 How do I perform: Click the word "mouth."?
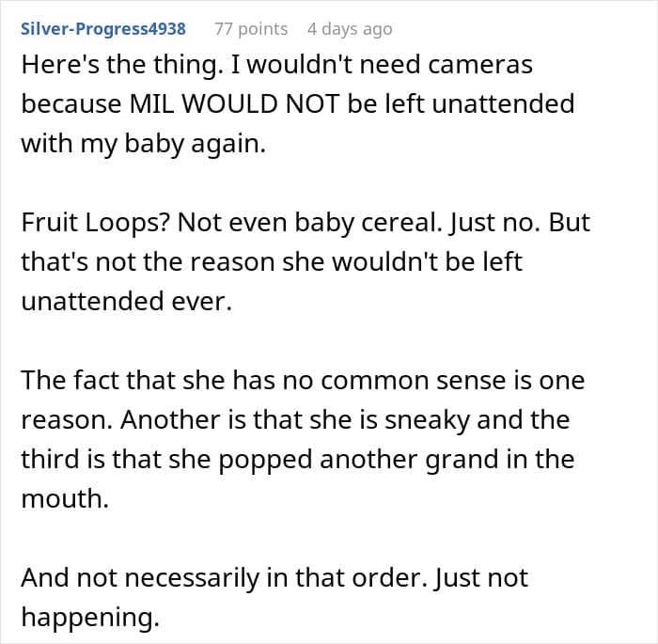click(65, 499)
